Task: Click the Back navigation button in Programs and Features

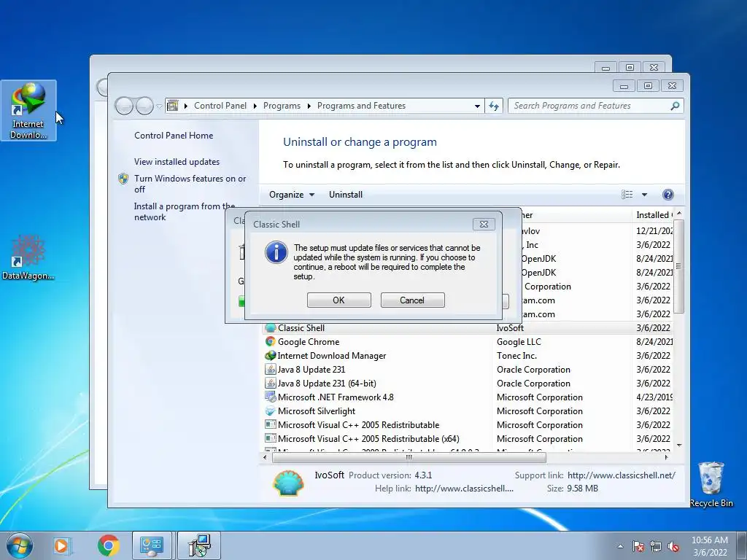Action: [x=124, y=106]
